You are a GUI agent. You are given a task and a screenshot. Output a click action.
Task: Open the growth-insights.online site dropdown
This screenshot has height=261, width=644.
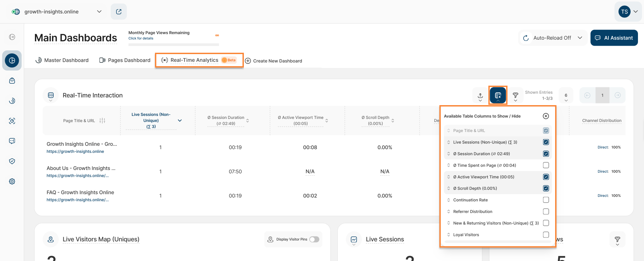56,12
